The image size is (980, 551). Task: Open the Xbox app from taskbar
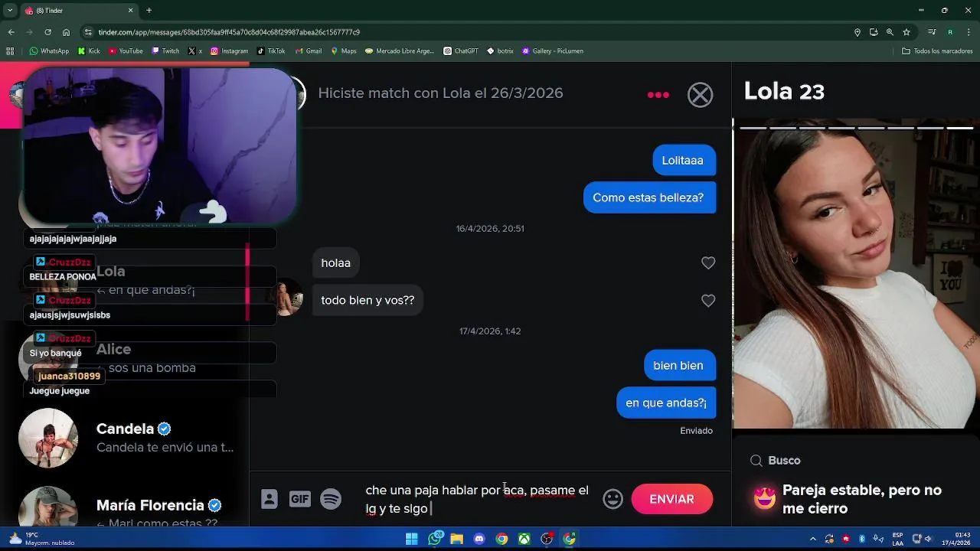(x=524, y=539)
